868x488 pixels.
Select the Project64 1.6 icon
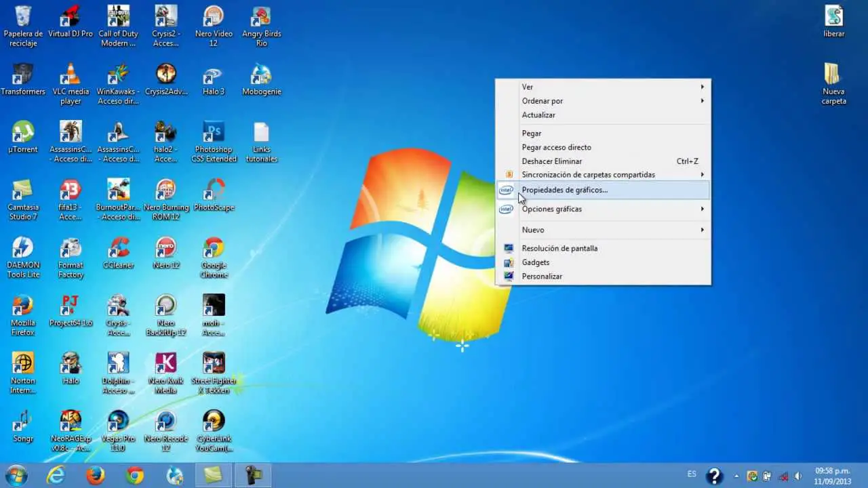pos(71,311)
